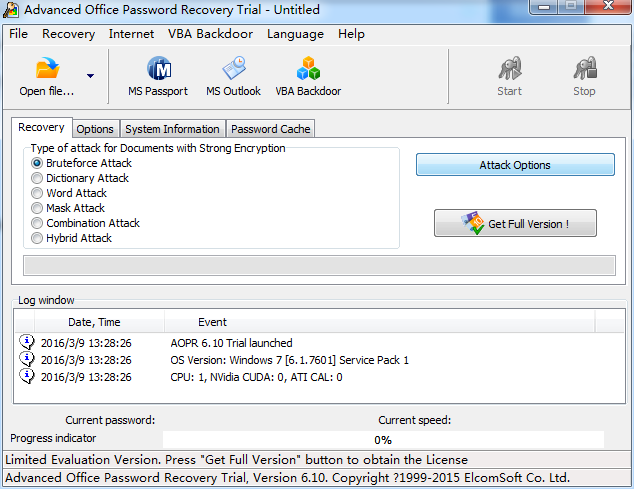This screenshot has width=634, height=489.
Task: Switch to the Options tab
Action: pos(95,129)
